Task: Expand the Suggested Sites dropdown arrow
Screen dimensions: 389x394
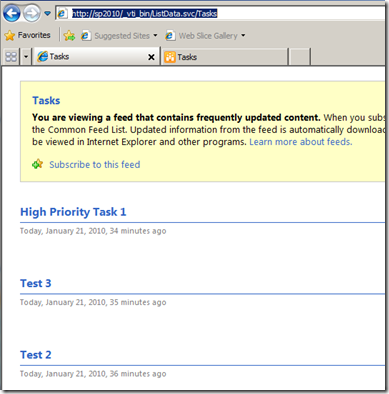Action: point(155,35)
